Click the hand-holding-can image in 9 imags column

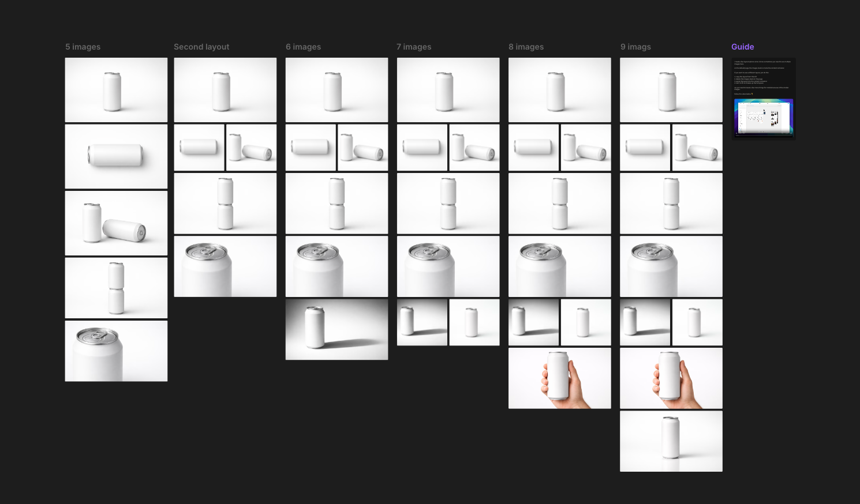(x=671, y=378)
